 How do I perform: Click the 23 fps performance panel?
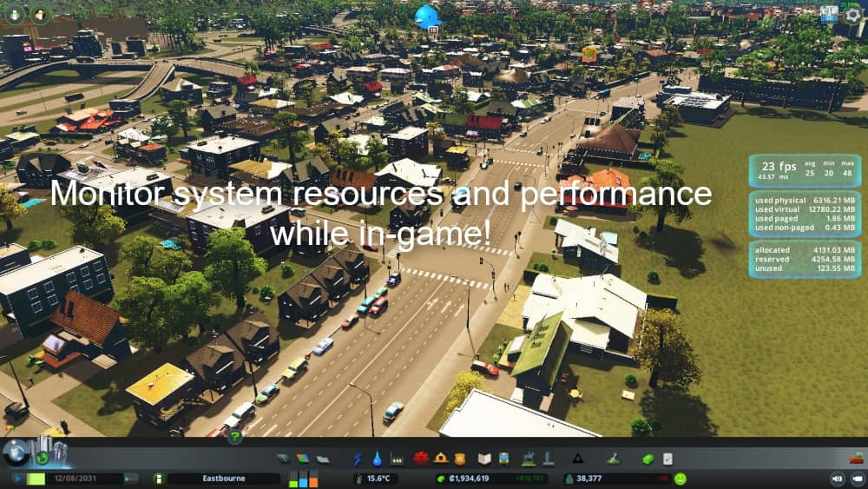coord(805,170)
